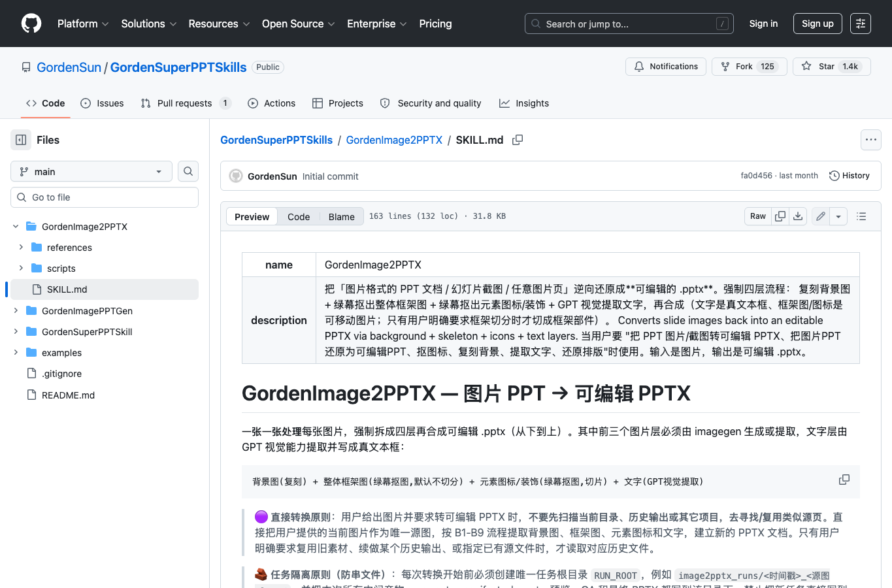Screen dimensions: 892x588
Task: Open the outline list icon
Action: [x=861, y=216]
